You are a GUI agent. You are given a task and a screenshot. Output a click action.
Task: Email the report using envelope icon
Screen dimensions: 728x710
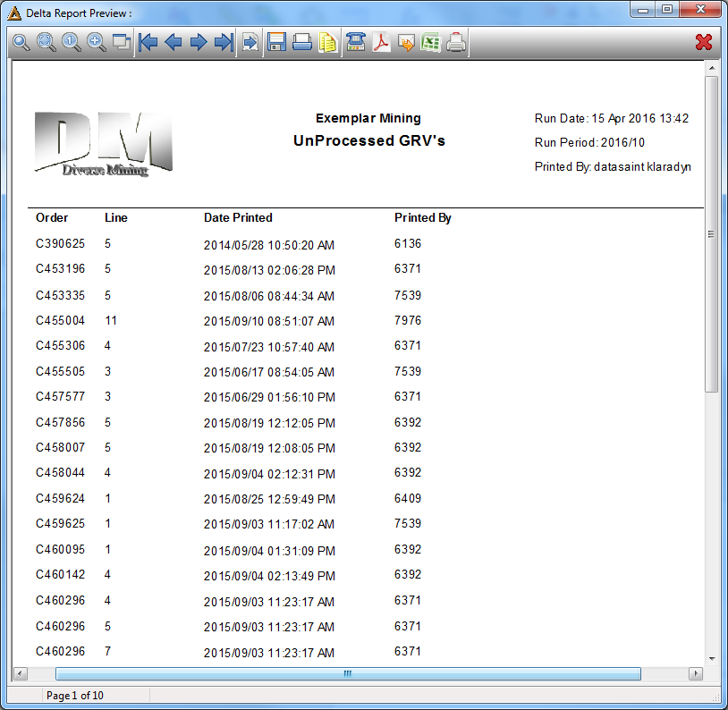coord(406,42)
